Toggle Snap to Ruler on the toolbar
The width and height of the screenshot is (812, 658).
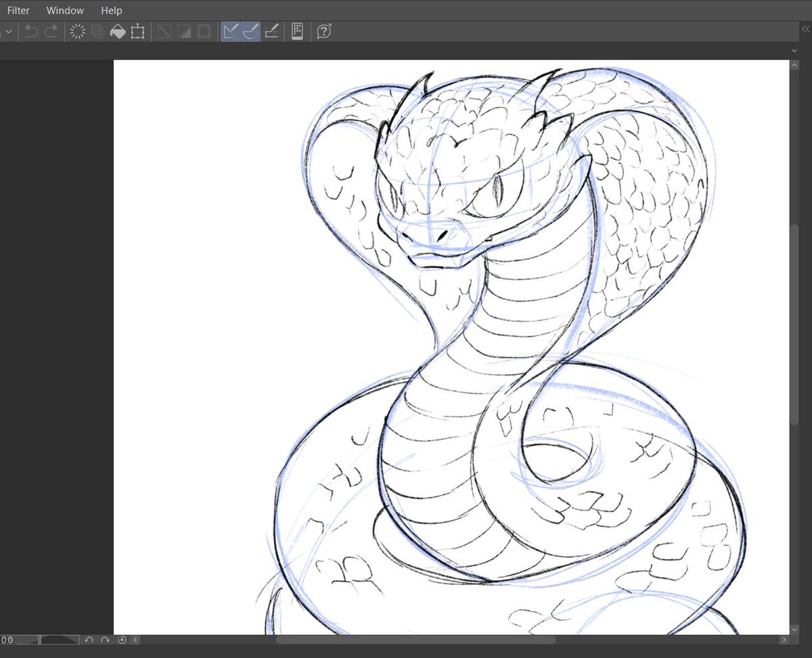pyautogui.click(x=231, y=31)
